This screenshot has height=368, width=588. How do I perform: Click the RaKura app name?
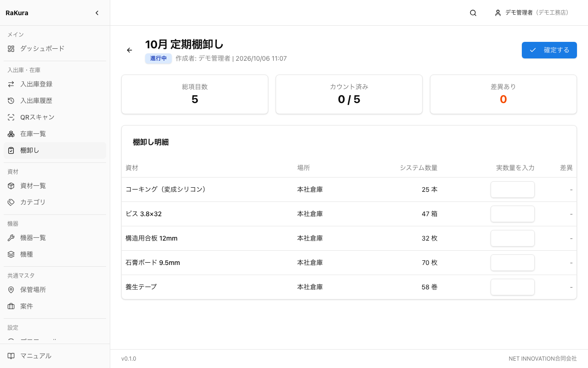(17, 13)
